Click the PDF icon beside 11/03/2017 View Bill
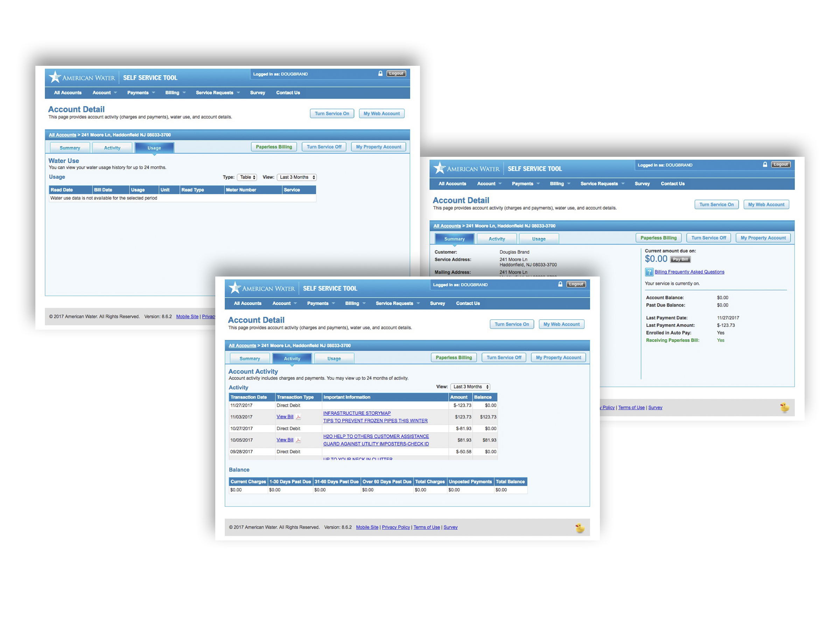Viewport: 840px width, 630px height. 299,417
